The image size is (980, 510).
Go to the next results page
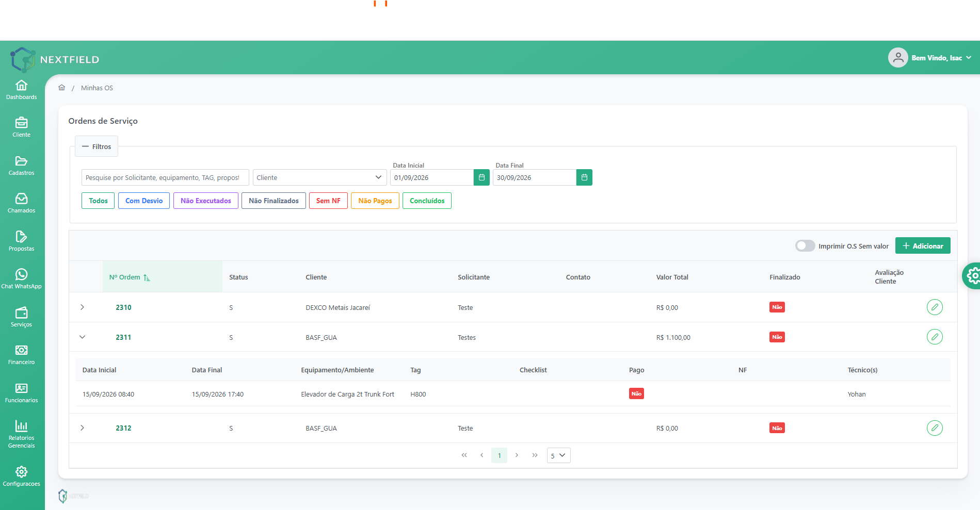(517, 455)
